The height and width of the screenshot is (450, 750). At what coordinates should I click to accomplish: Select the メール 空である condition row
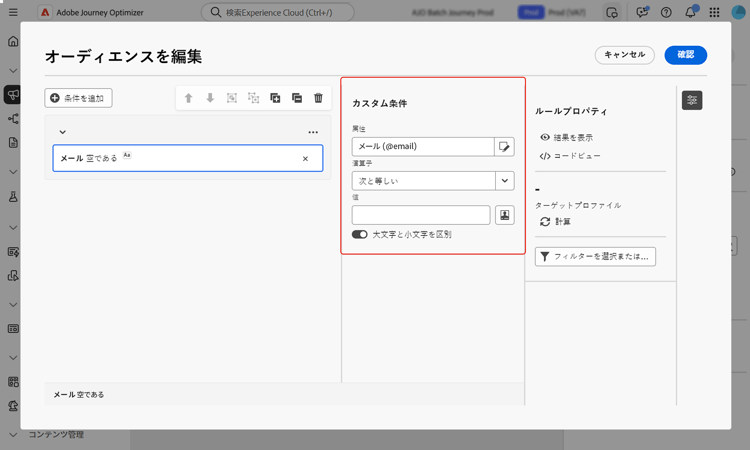188,158
